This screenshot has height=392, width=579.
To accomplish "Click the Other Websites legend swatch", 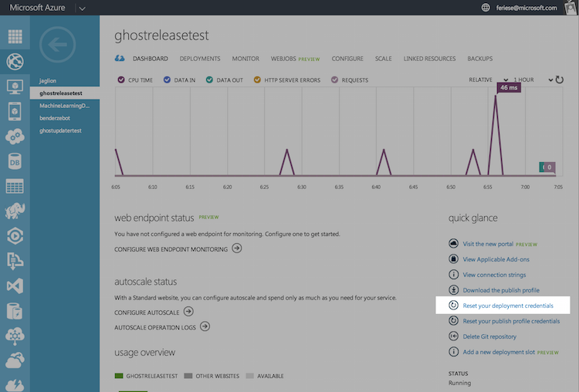I will pyautogui.click(x=188, y=376).
